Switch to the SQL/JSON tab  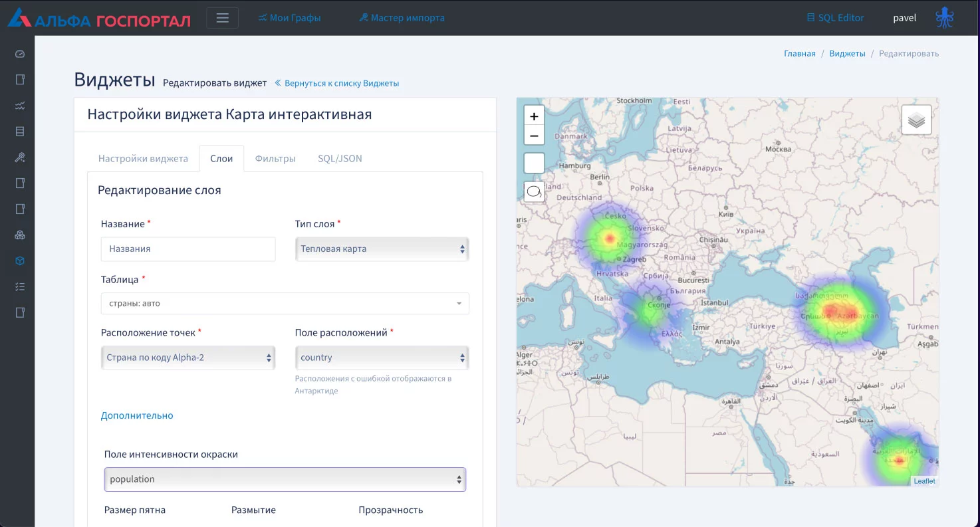340,159
